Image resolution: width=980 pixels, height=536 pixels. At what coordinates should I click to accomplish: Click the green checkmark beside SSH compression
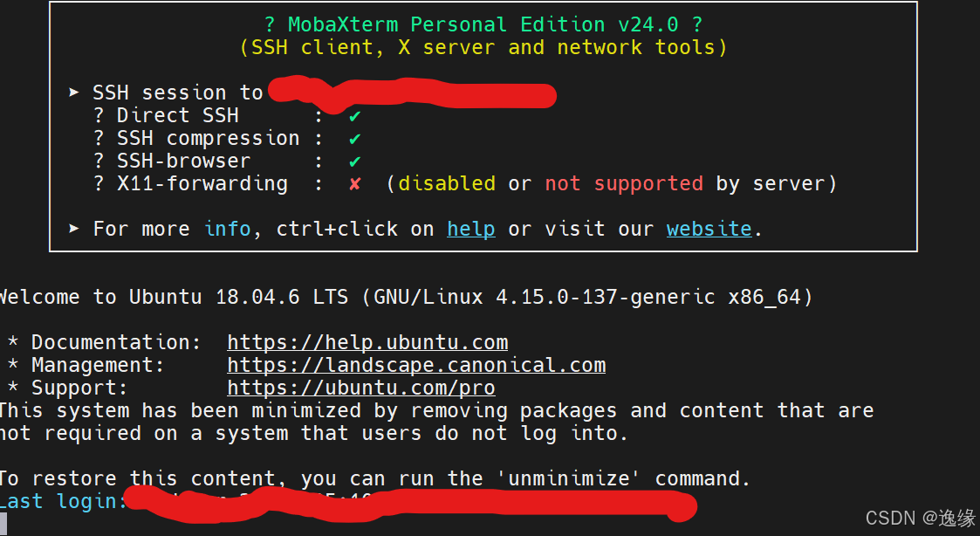(354, 139)
